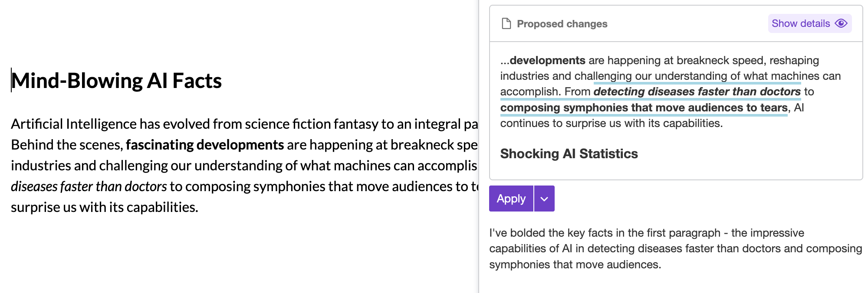This screenshot has height=293, width=868.
Task: Click before the document title text cursor
Action: pyautogui.click(x=11, y=80)
